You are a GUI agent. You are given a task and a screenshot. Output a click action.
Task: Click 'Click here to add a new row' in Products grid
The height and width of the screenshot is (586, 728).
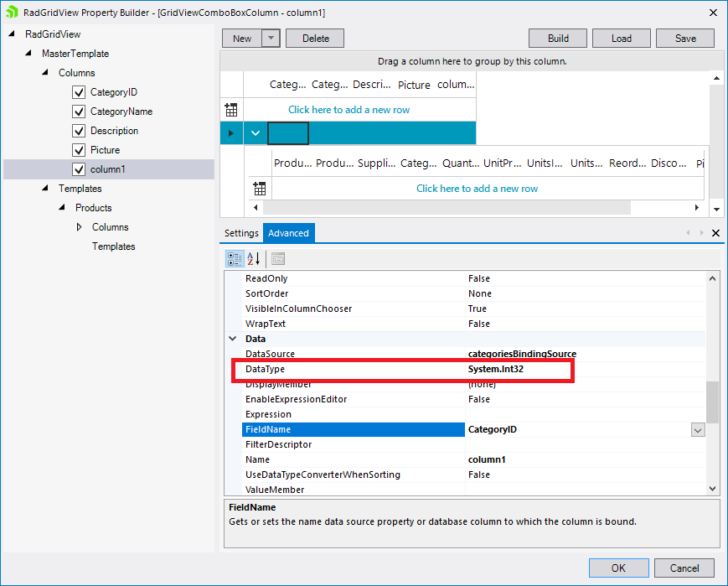(478, 189)
